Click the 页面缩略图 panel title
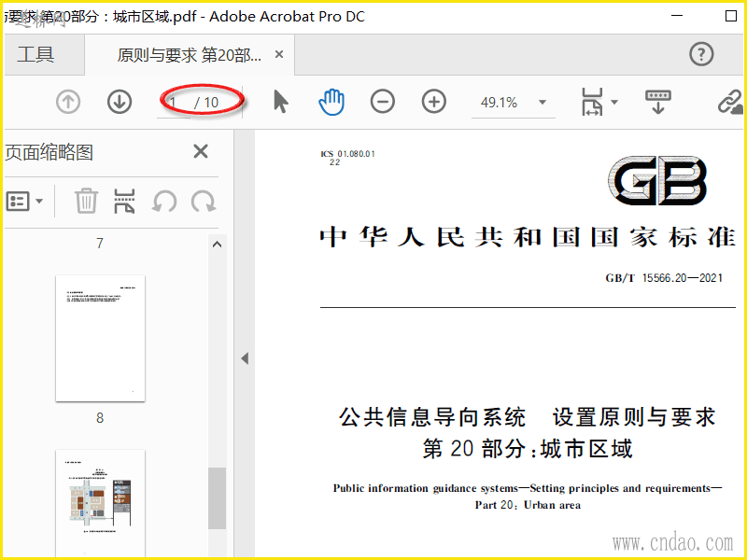The height and width of the screenshot is (560, 747). [49, 152]
